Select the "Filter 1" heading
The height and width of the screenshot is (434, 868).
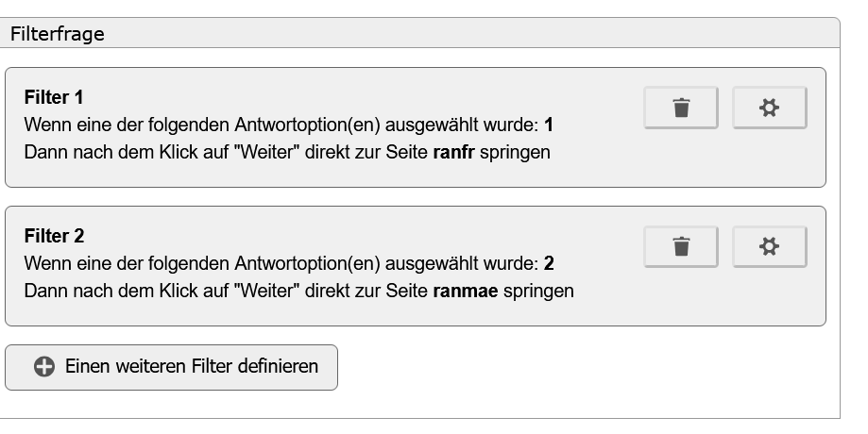pyautogui.click(x=54, y=97)
